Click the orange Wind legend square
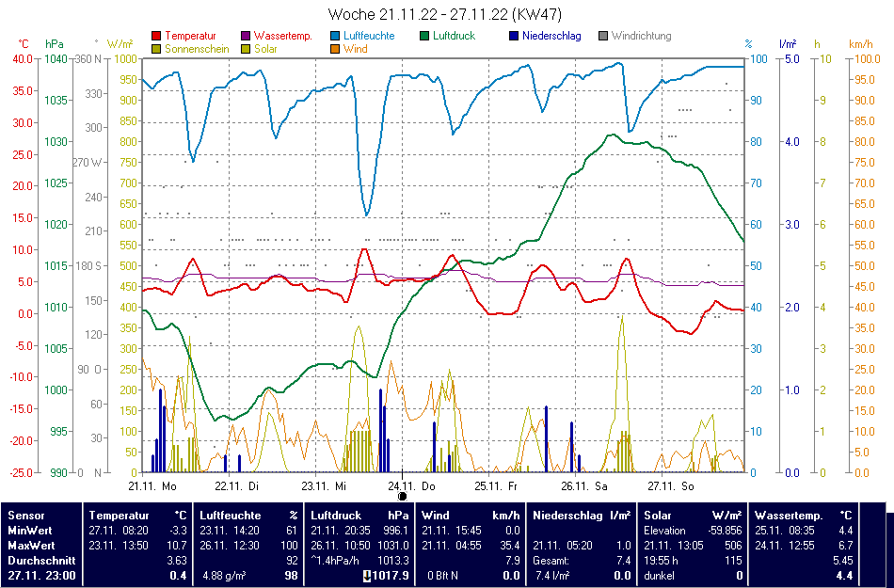Image resolution: width=894 pixels, height=588 pixels. coord(336,49)
